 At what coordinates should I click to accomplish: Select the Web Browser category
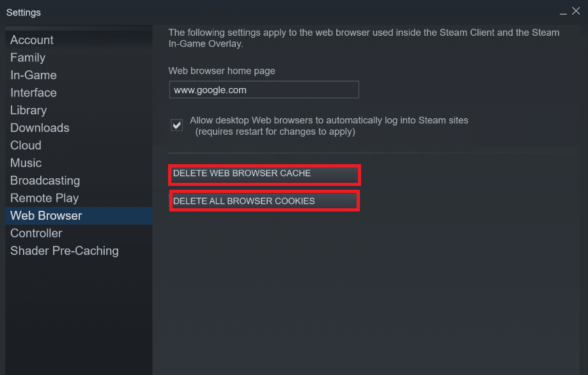pyautogui.click(x=79, y=216)
